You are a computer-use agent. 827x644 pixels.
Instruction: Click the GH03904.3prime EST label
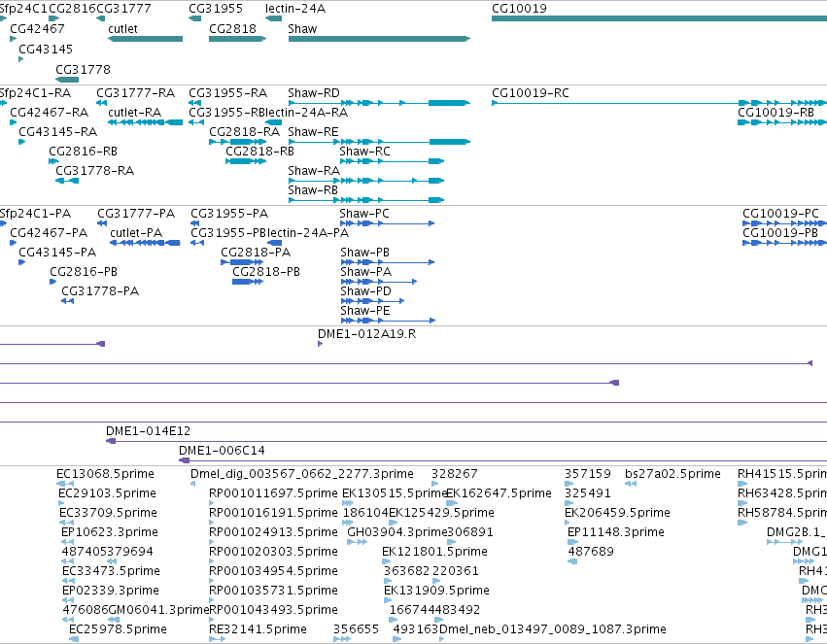[x=396, y=532]
